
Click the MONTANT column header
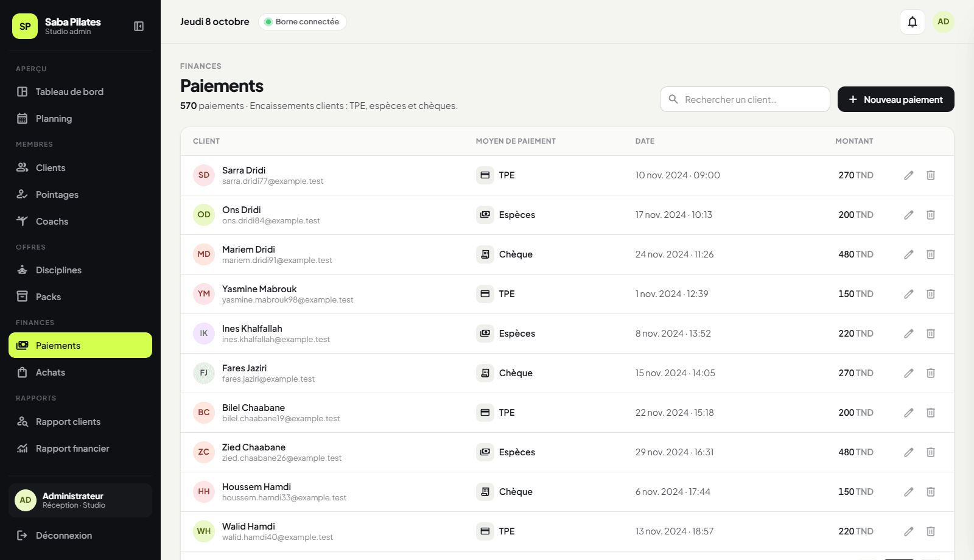click(x=854, y=141)
